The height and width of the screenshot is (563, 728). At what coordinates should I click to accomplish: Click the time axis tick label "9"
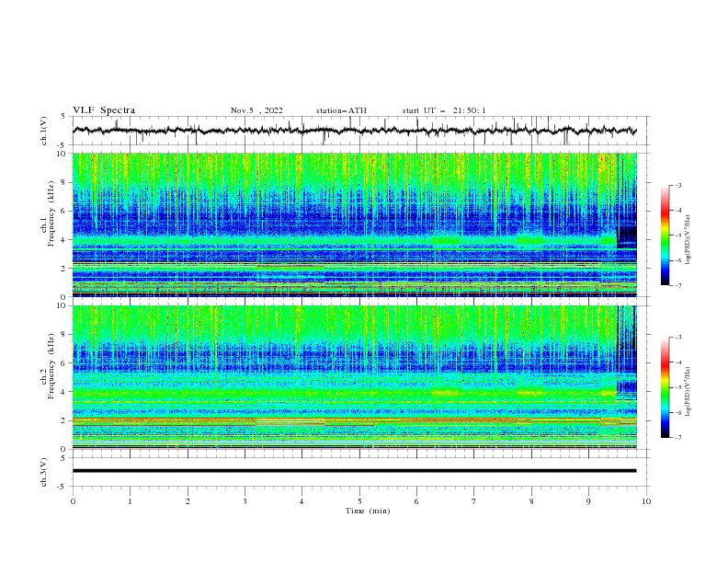point(588,501)
